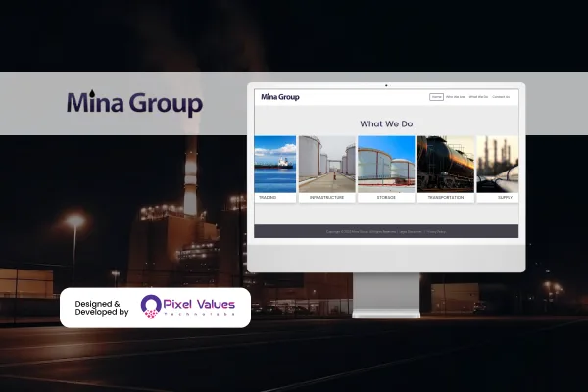
Task: Click the Designed & Developed by badge
Action: pos(103,308)
